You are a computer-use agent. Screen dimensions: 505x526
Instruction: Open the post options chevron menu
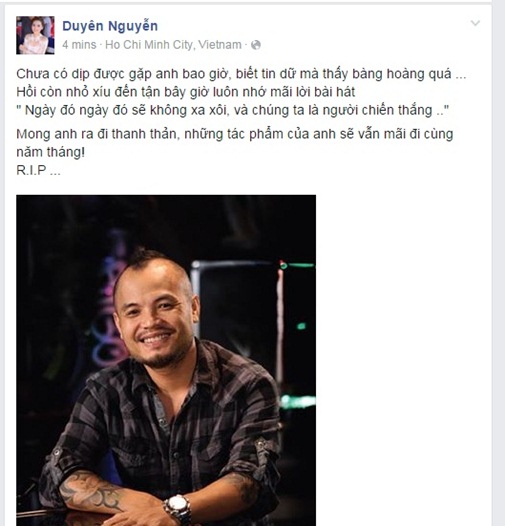click(x=475, y=23)
